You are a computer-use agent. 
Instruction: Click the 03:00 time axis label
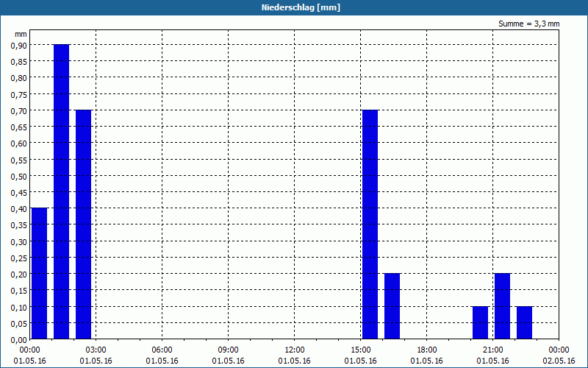pos(96,350)
